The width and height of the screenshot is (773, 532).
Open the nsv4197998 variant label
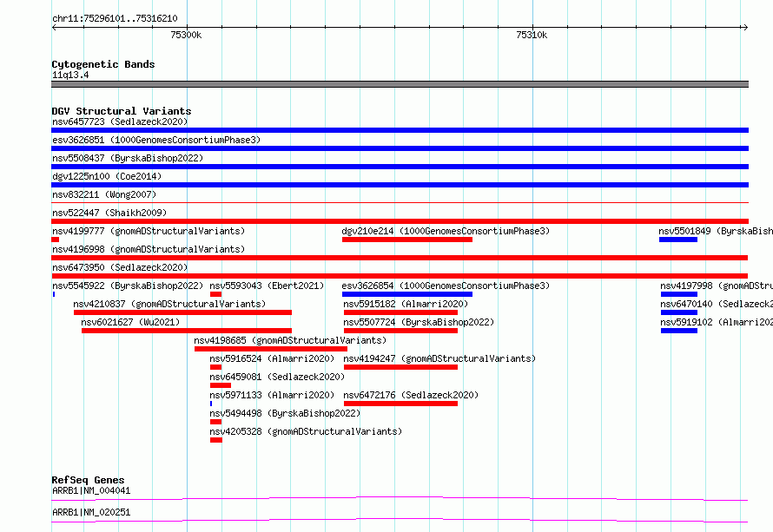point(717,286)
